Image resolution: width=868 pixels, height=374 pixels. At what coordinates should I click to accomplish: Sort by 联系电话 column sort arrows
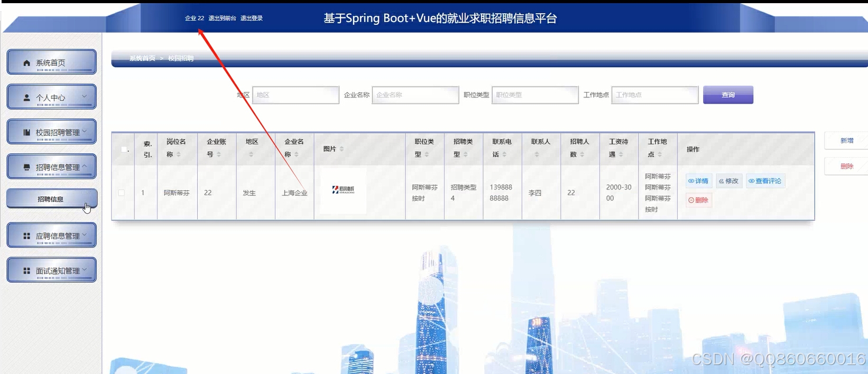[504, 154]
